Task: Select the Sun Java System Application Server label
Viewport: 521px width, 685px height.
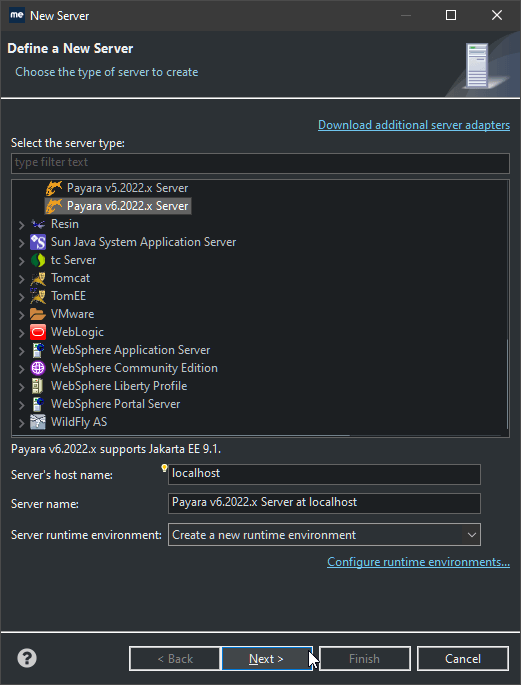Action: [143, 242]
